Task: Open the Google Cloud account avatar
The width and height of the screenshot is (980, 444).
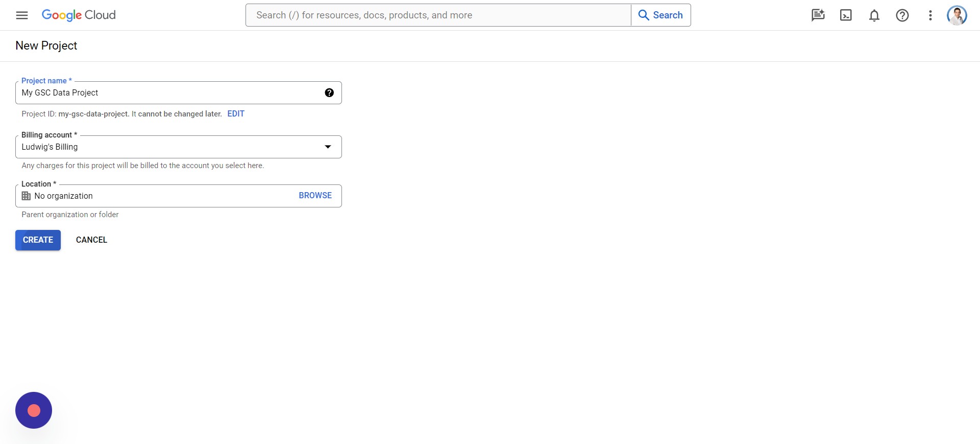Action: click(x=958, y=15)
